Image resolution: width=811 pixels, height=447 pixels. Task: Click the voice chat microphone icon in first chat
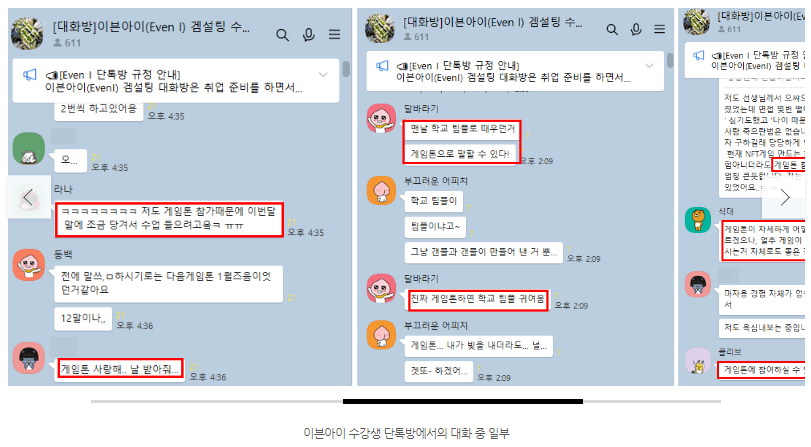pyautogui.click(x=309, y=35)
